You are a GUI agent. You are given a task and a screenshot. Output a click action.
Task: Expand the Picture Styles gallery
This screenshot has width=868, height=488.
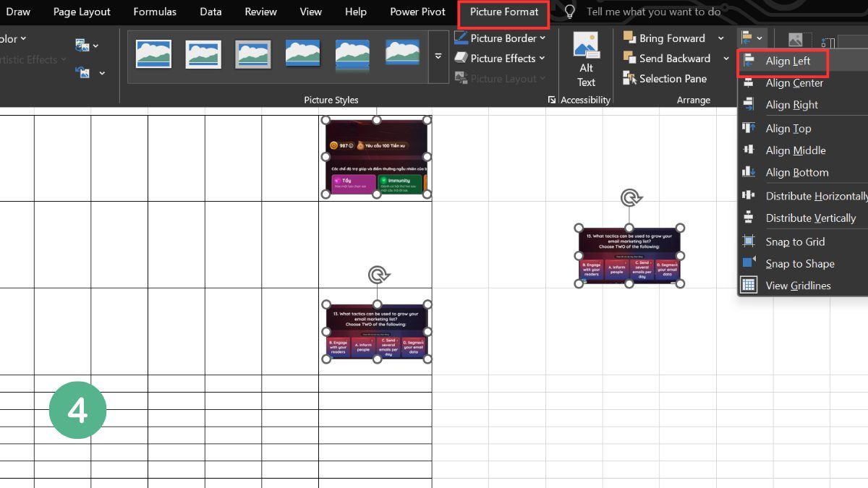point(438,54)
